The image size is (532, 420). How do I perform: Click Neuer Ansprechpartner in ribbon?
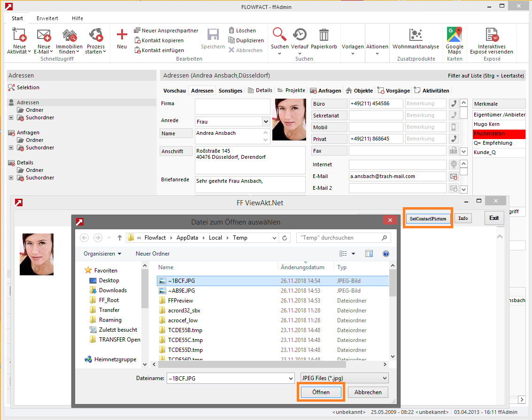pyautogui.click(x=166, y=31)
